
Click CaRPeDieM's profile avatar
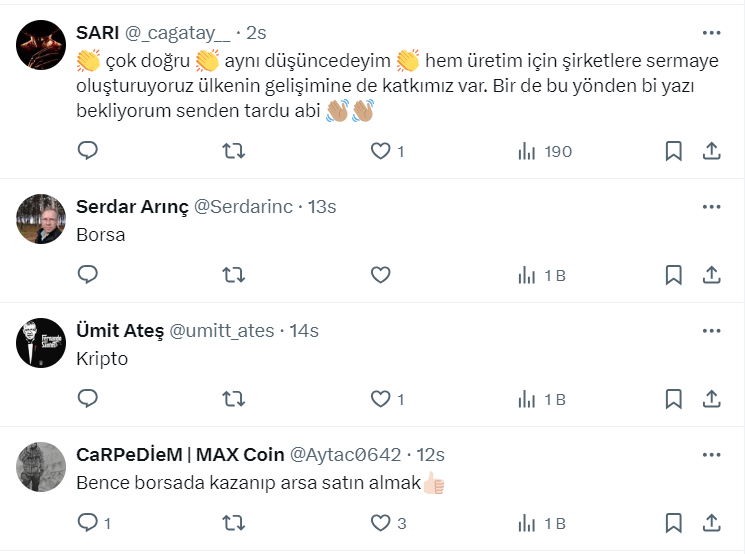tap(41, 466)
